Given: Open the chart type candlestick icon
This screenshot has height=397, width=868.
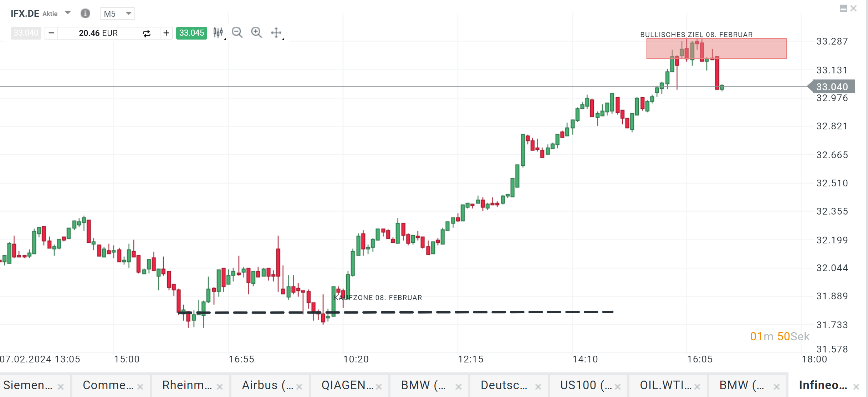Looking at the screenshot, I should point(218,33).
